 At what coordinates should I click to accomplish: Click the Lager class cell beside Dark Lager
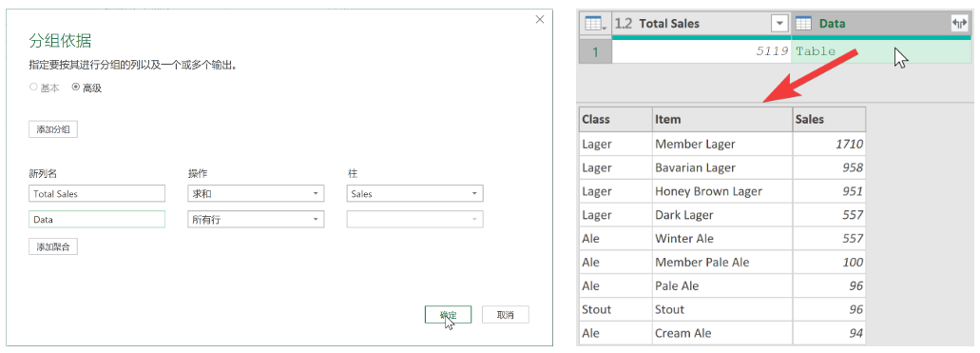point(616,215)
